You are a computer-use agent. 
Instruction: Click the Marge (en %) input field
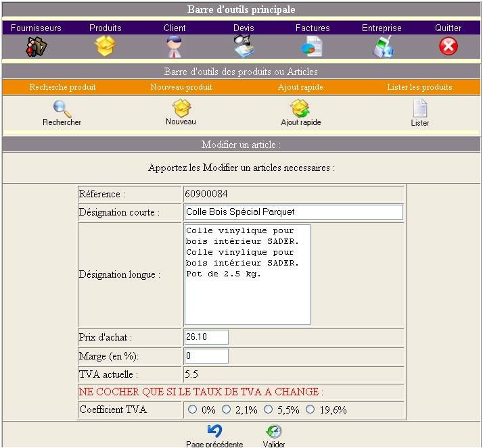[206, 355]
